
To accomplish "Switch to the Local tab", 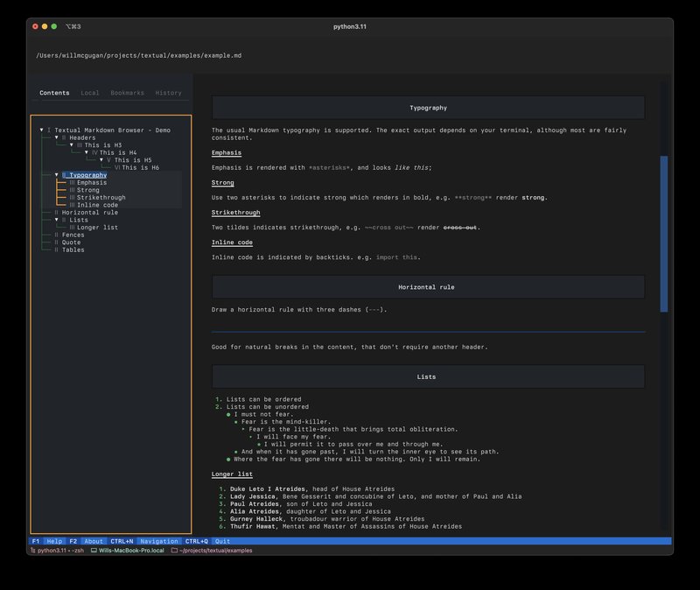I will (89, 93).
